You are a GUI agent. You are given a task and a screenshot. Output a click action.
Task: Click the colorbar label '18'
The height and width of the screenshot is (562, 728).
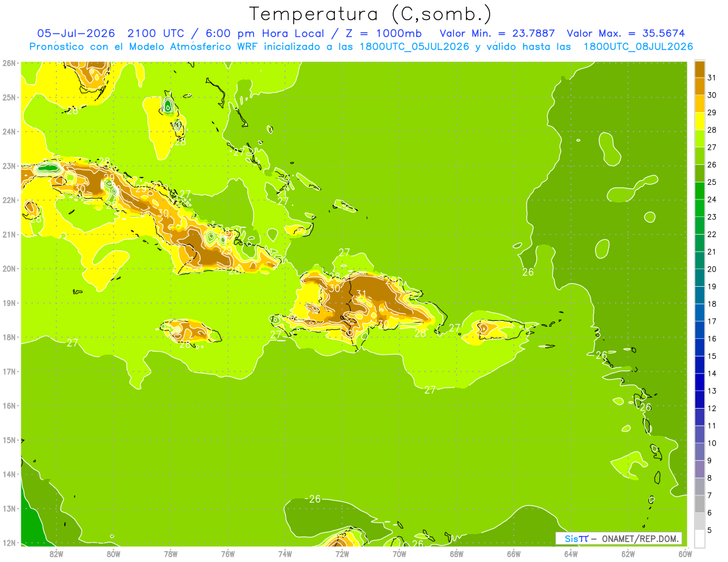(713, 304)
